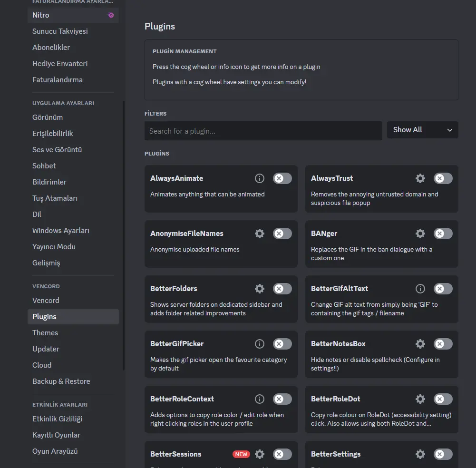Open Vencord Cloud settings
This screenshot has width=476, height=468.
(73, 365)
